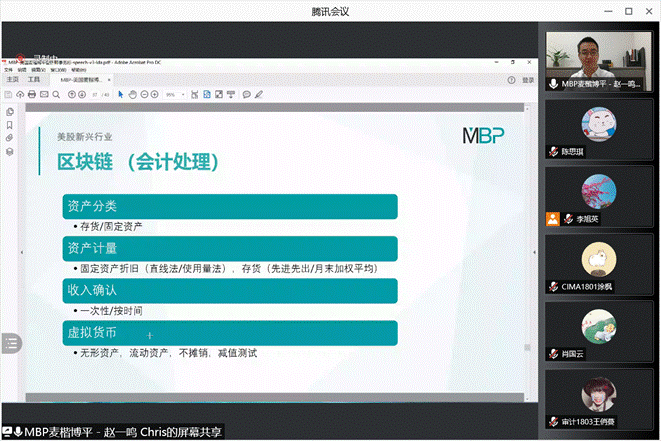
Task: Open the attachments paperclip panel
Action: coord(9,138)
